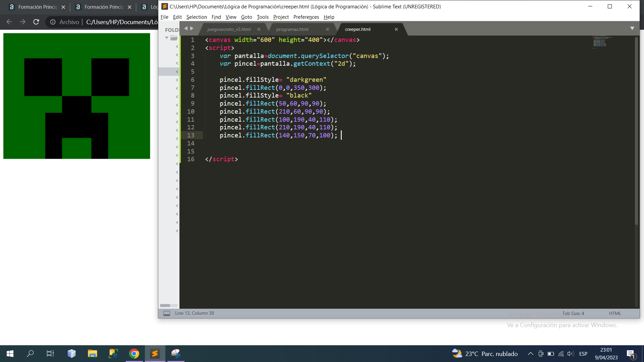Click the sidebar horizontal scrollbar

[165, 305]
